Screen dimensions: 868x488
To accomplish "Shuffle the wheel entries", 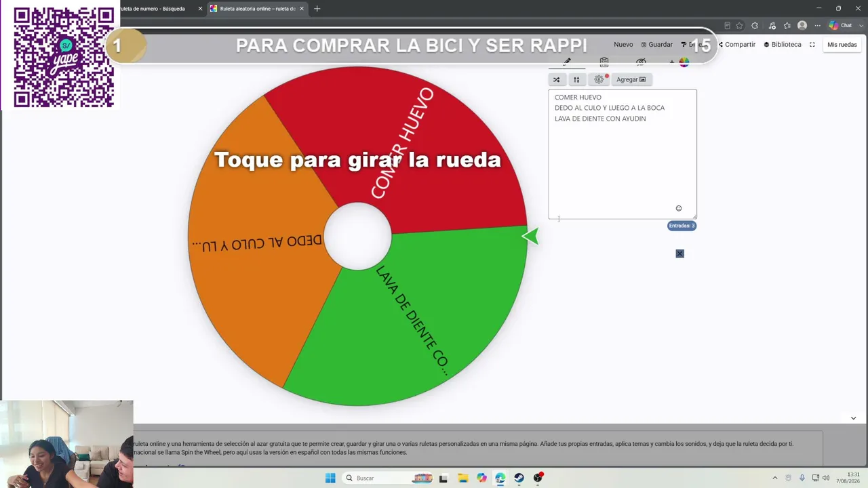I will tap(556, 79).
